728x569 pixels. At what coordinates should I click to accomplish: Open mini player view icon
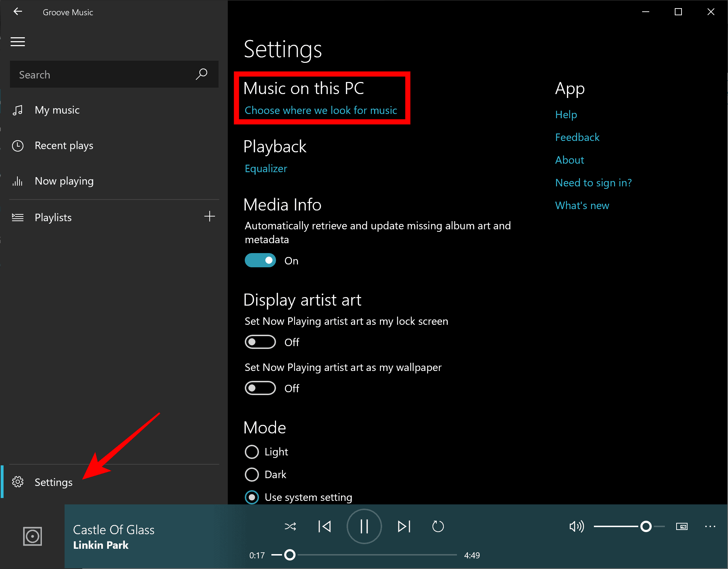pyautogui.click(x=682, y=526)
